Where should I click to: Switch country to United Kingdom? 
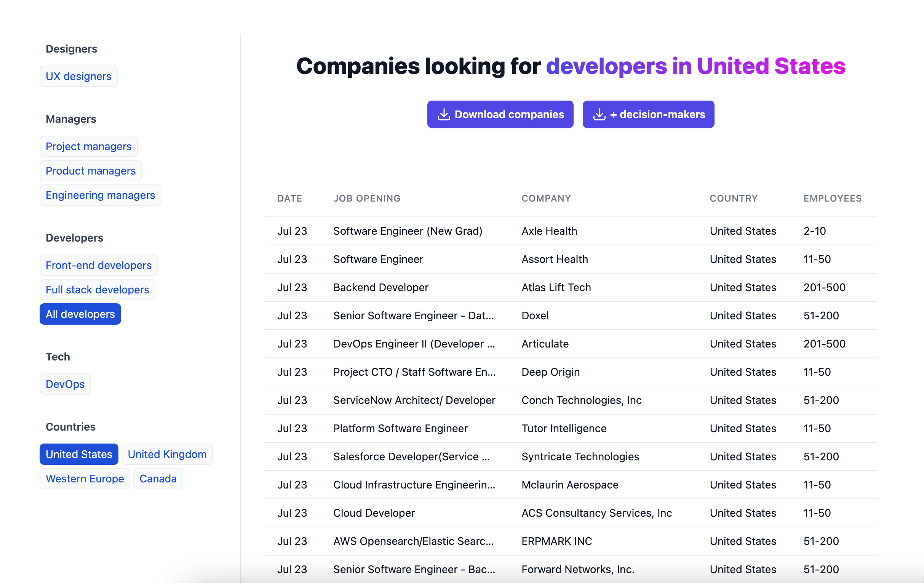click(x=167, y=455)
